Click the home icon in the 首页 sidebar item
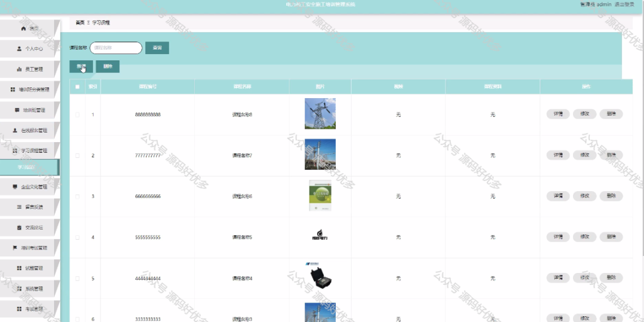Image resolution: width=644 pixels, height=322 pixels. point(23,28)
